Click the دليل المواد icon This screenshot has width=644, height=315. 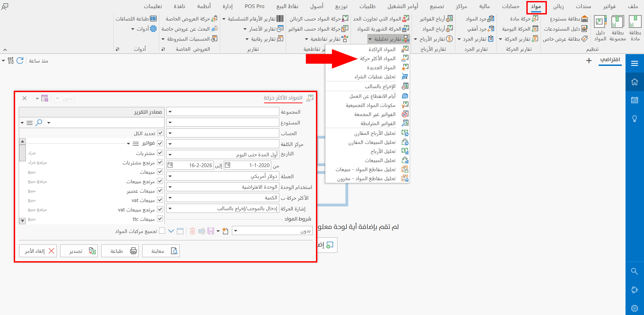click(600, 27)
